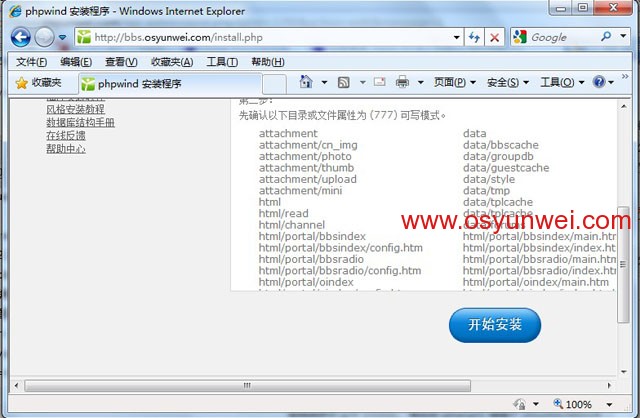Open the 帮助(H) menu
Image resolution: width=640 pixels, height=418 pixels.
[x=268, y=62]
